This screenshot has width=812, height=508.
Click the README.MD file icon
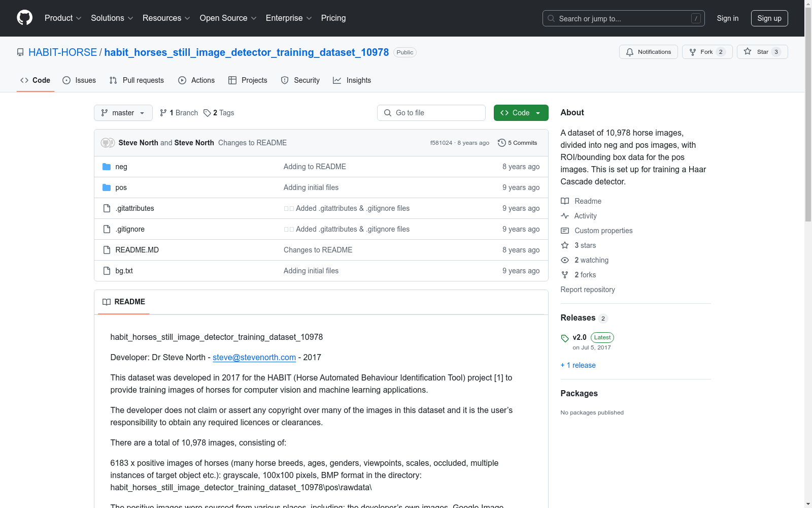coord(107,250)
